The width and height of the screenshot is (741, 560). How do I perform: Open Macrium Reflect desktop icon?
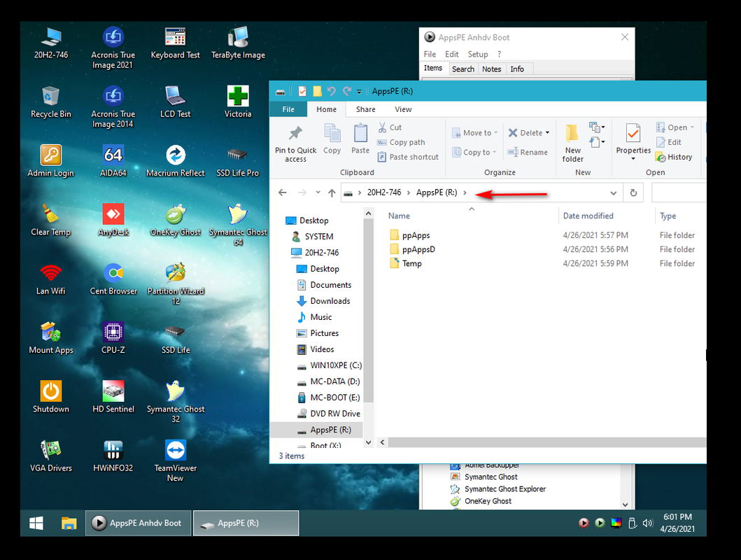pyautogui.click(x=176, y=161)
